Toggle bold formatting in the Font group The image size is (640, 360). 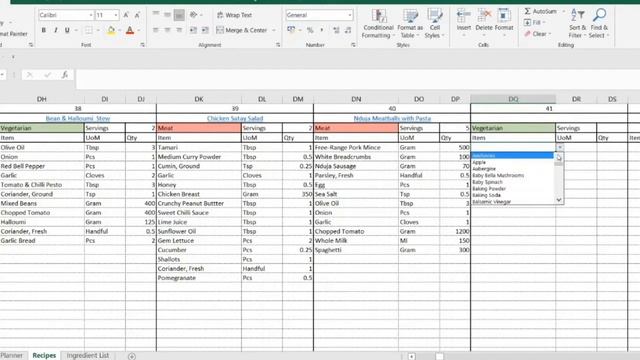coord(44,30)
